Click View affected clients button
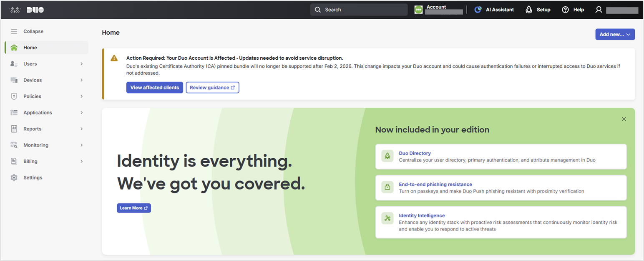Viewport: 644px width, 261px height. [x=154, y=88]
